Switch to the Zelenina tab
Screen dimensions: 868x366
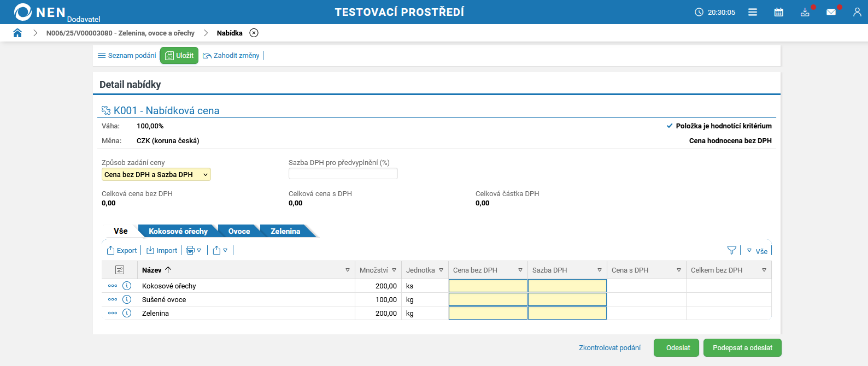pos(285,231)
